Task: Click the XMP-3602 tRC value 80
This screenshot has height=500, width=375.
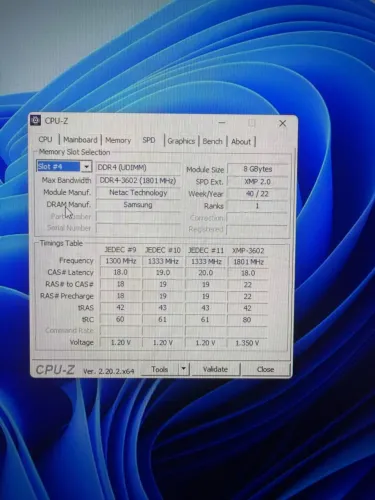Action: pyautogui.click(x=247, y=320)
